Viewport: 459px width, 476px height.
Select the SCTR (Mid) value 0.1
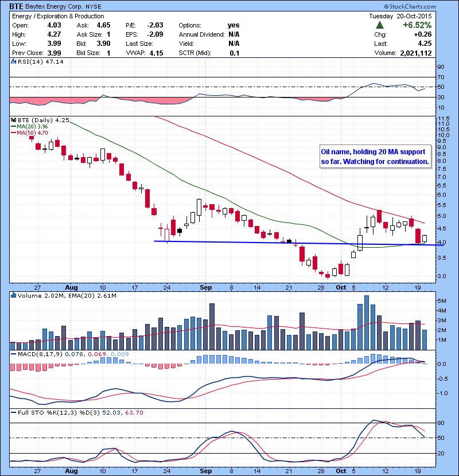tap(235, 53)
